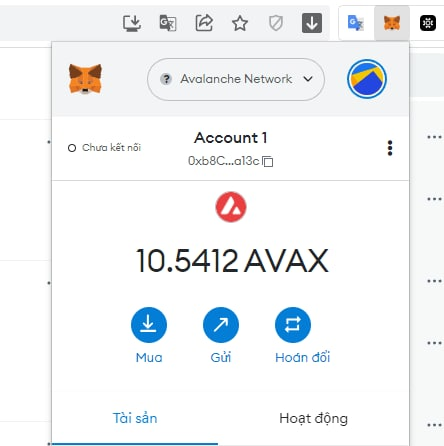The width and height of the screenshot is (444, 446).
Task: Copy the account address 0xb8C...a13c
Action: click(230, 161)
